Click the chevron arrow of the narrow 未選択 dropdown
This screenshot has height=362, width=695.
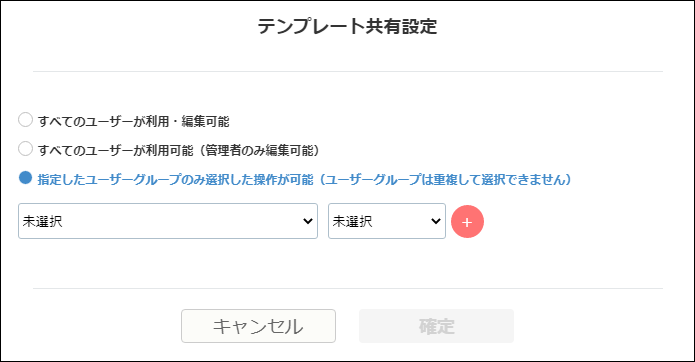436,221
